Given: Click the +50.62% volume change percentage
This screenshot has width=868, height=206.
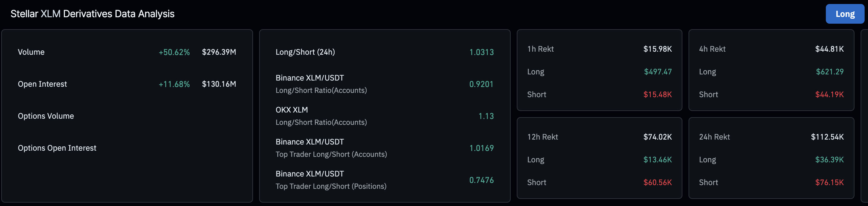Looking at the screenshot, I should coord(174,52).
